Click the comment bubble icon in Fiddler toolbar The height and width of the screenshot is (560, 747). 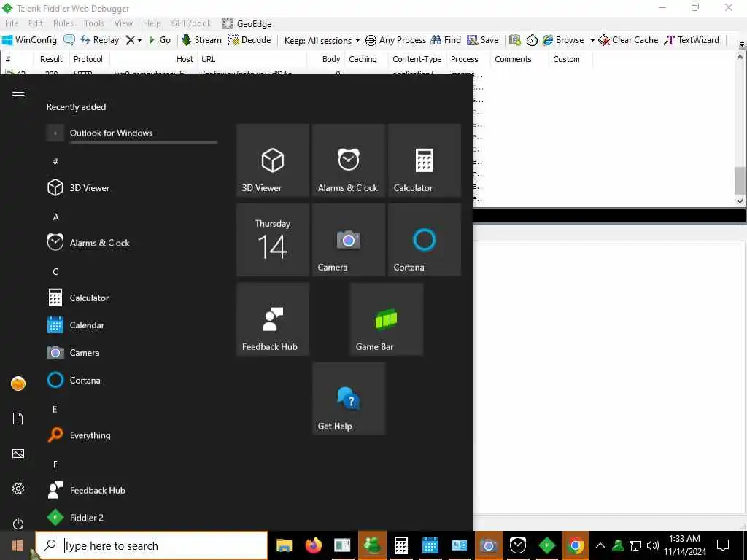coord(69,40)
